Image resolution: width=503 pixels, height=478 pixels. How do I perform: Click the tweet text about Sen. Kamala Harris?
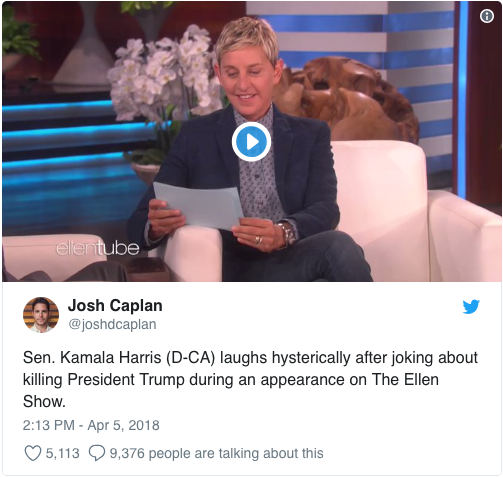[x=250, y=379]
